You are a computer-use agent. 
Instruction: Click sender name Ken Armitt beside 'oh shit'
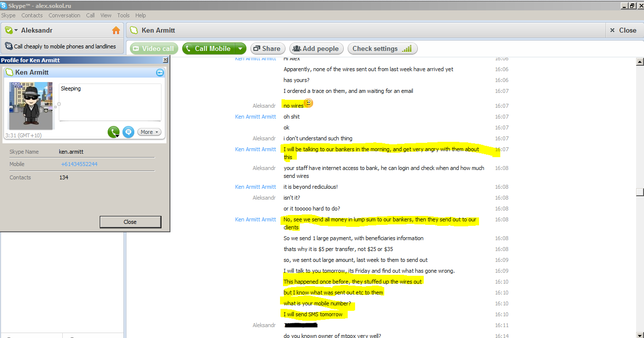pos(255,117)
